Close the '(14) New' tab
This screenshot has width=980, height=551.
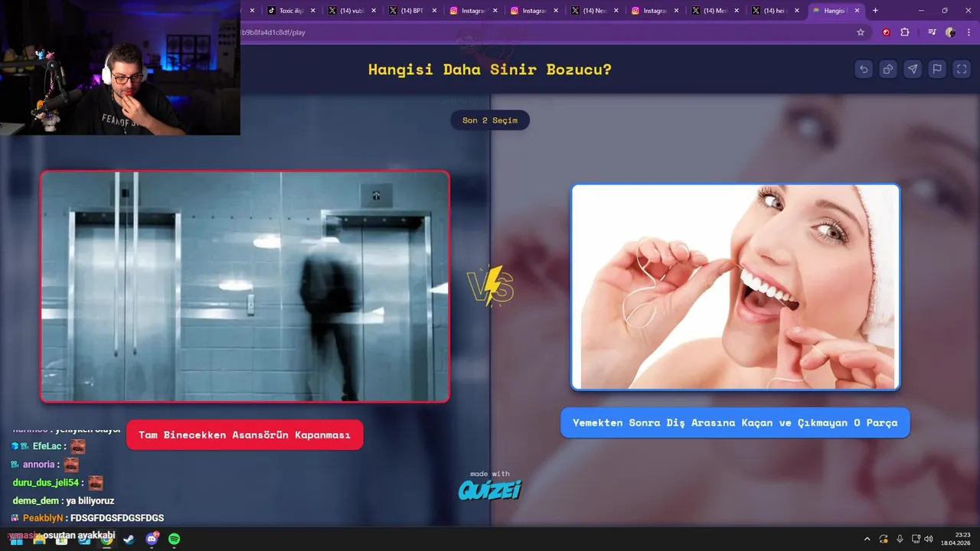tap(616, 11)
